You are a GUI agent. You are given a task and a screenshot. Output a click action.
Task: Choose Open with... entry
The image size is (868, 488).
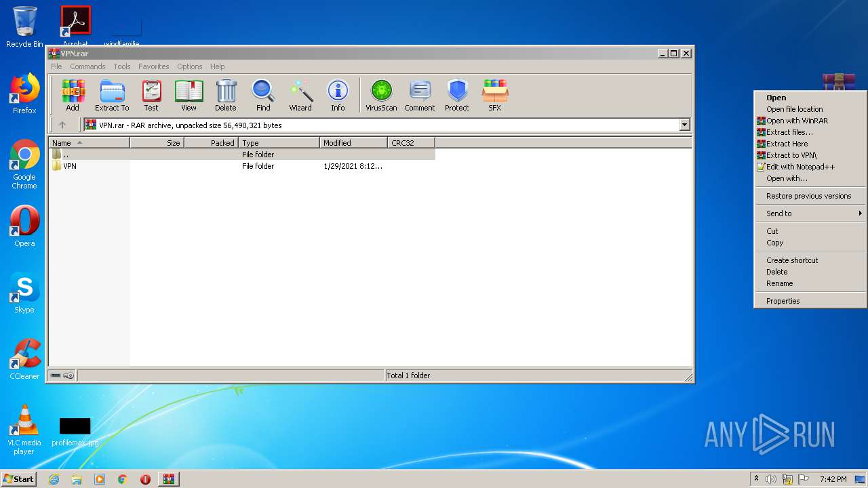[x=810, y=178]
